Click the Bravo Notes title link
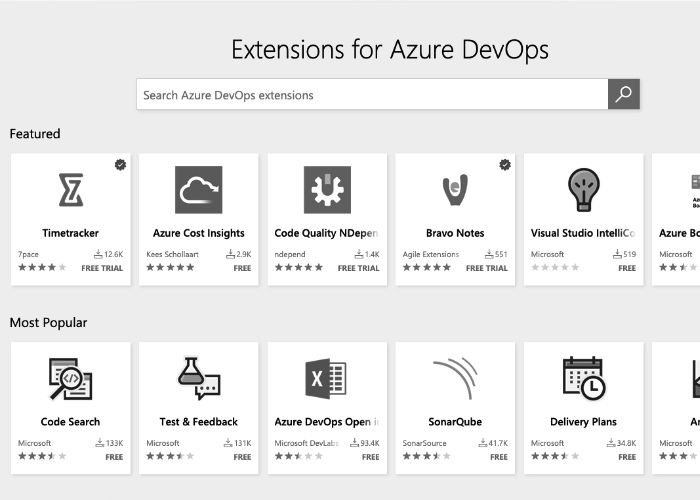This screenshot has height=500, width=700. coord(455,233)
